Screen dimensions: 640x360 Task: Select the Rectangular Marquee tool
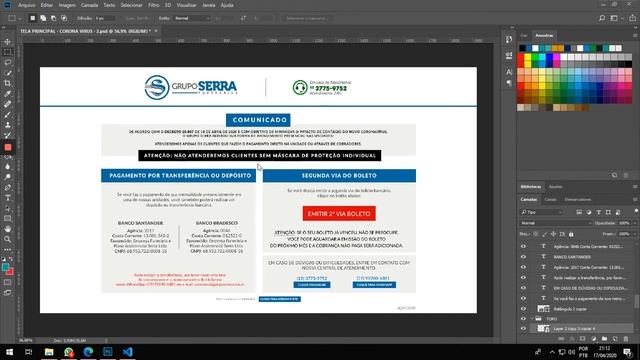pyautogui.click(x=7, y=52)
